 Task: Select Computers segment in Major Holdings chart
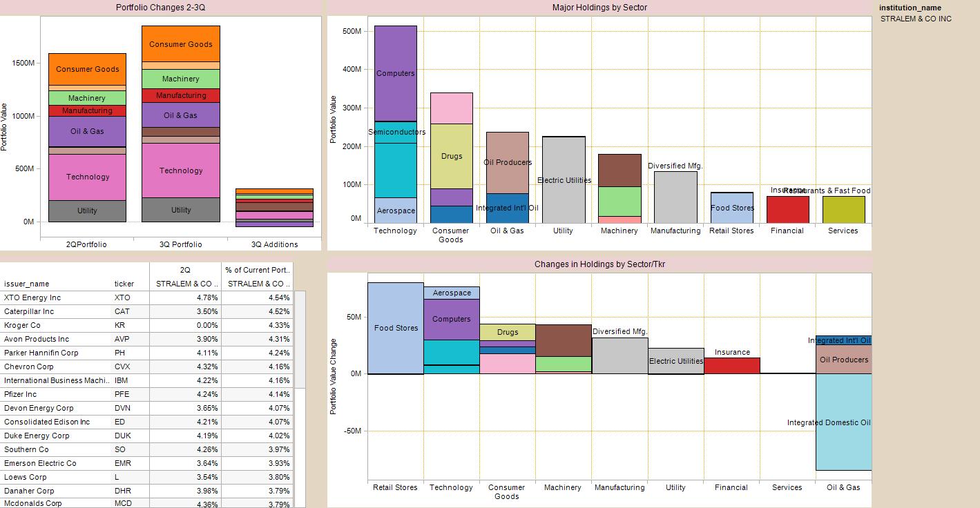(396, 73)
